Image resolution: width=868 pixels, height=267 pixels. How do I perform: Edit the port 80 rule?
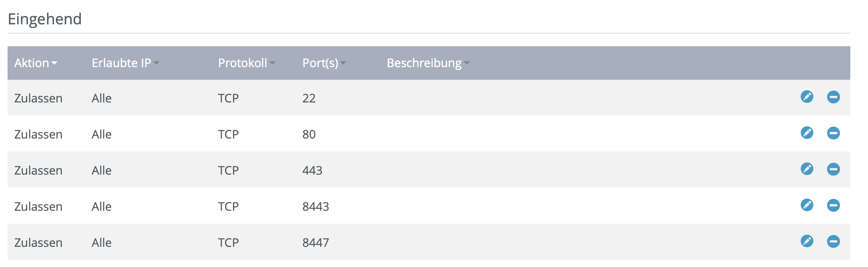pyautogui.click(x=807, y=133)
